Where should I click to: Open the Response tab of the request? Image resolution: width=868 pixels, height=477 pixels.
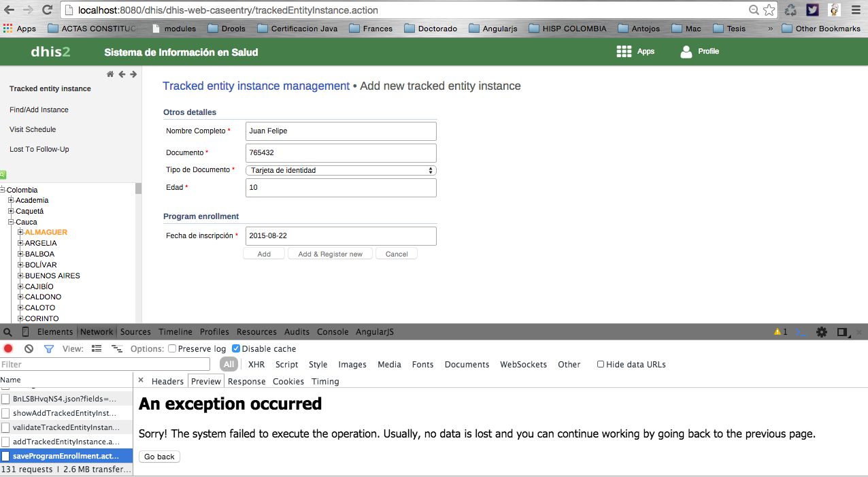click(248, 382)
